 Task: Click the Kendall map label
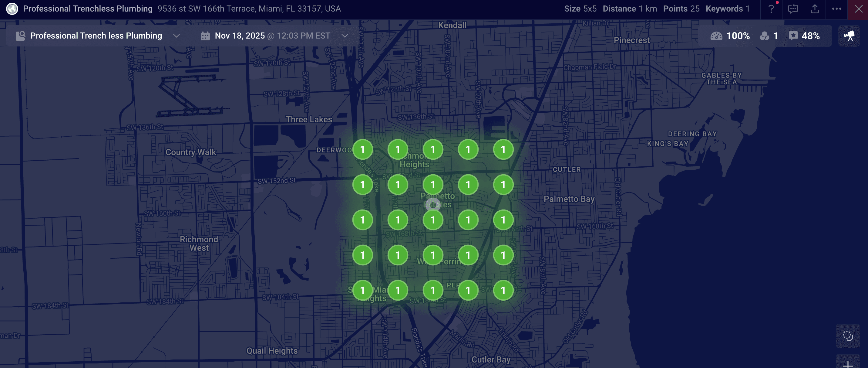(452, 25)
